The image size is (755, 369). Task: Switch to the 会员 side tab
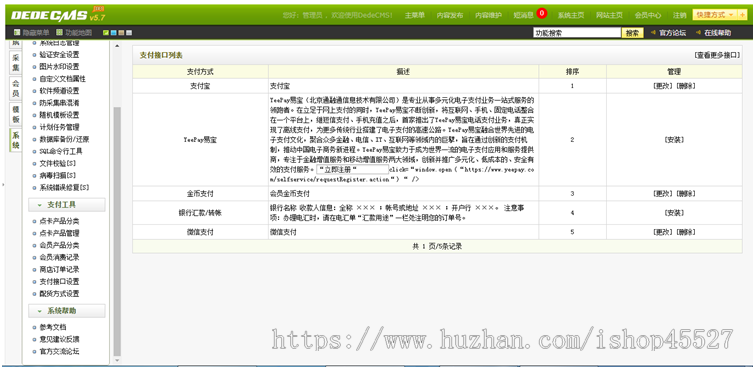[16, 88]
